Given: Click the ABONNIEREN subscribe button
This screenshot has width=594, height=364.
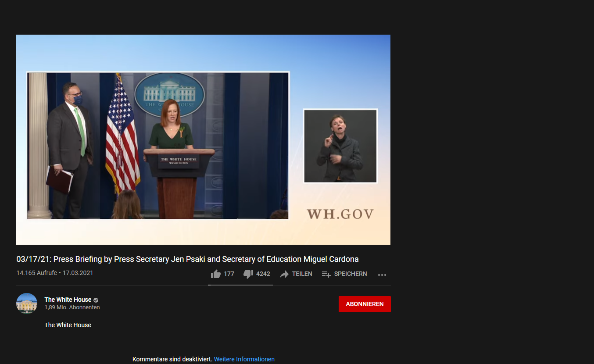Looking at the screenshot, I should (x=365, y=304).
